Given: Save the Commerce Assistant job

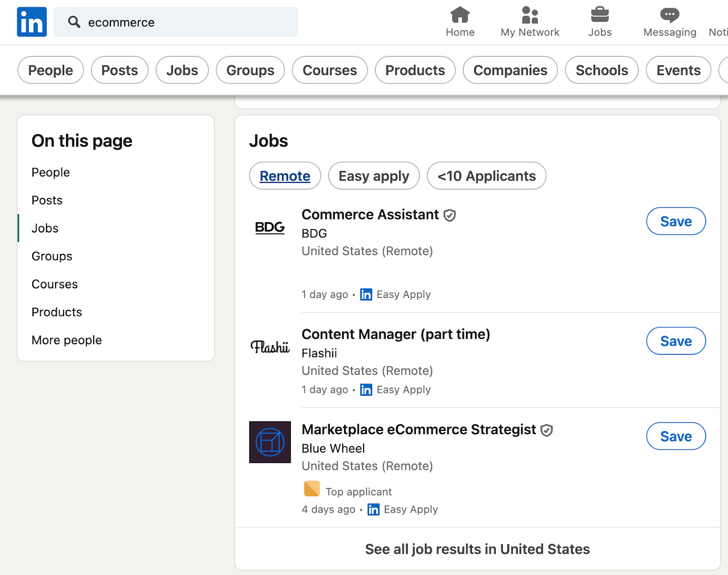Looking at the screenshot, I should [676, 222].
